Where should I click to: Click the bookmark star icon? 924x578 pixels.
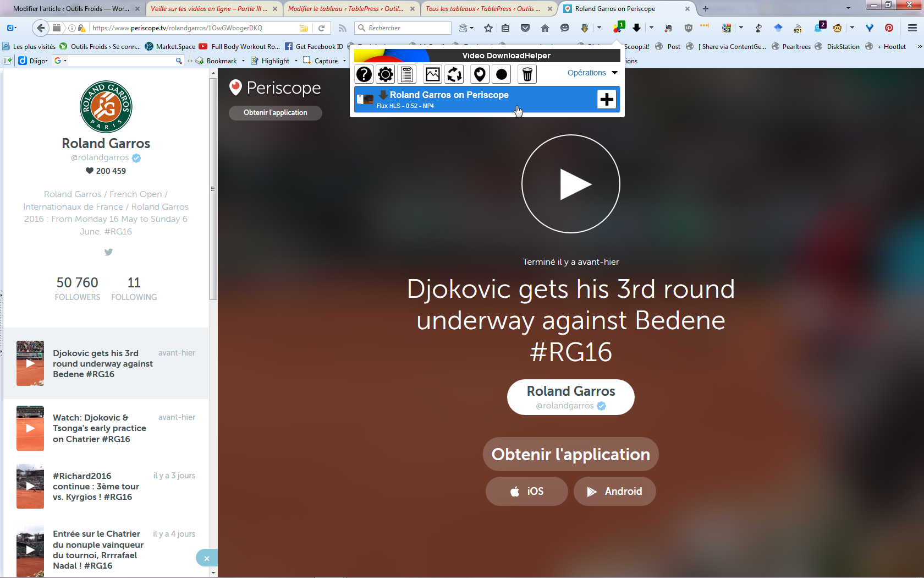(488, 28)
